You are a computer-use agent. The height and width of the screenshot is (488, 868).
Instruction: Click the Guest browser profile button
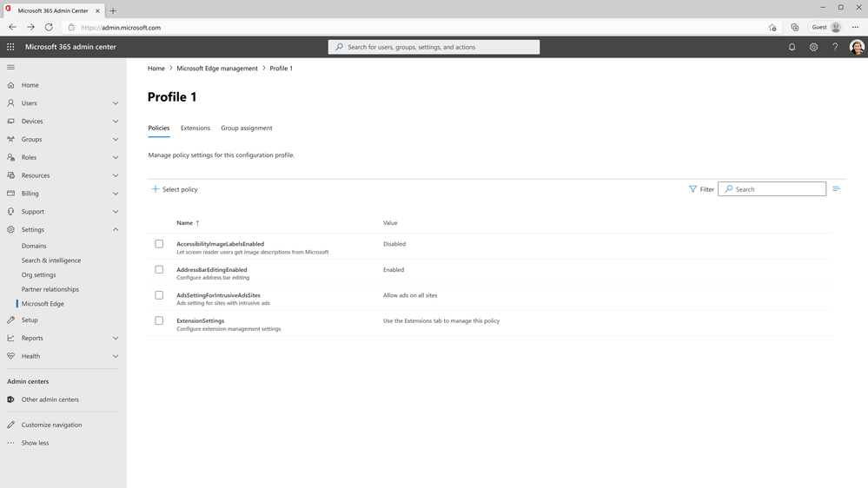coord(826,27)
